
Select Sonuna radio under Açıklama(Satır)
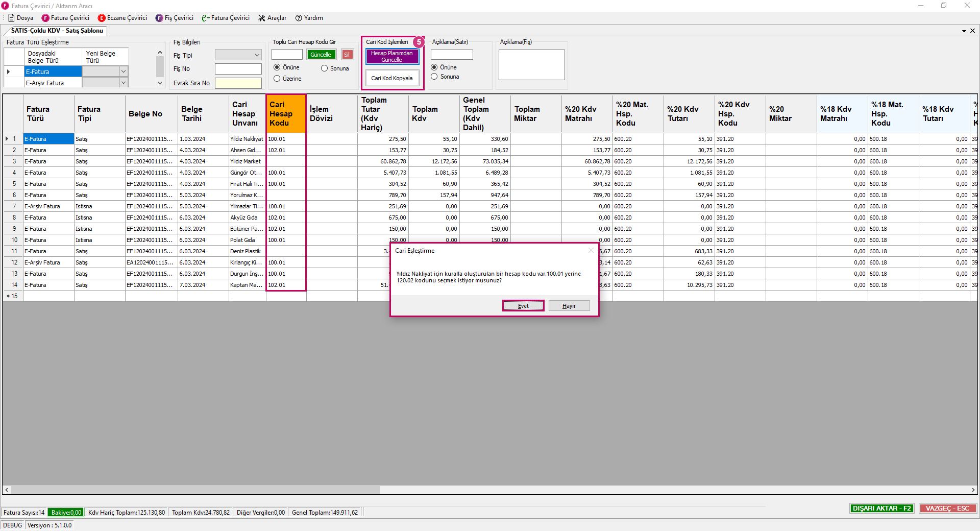pos(434,77)
